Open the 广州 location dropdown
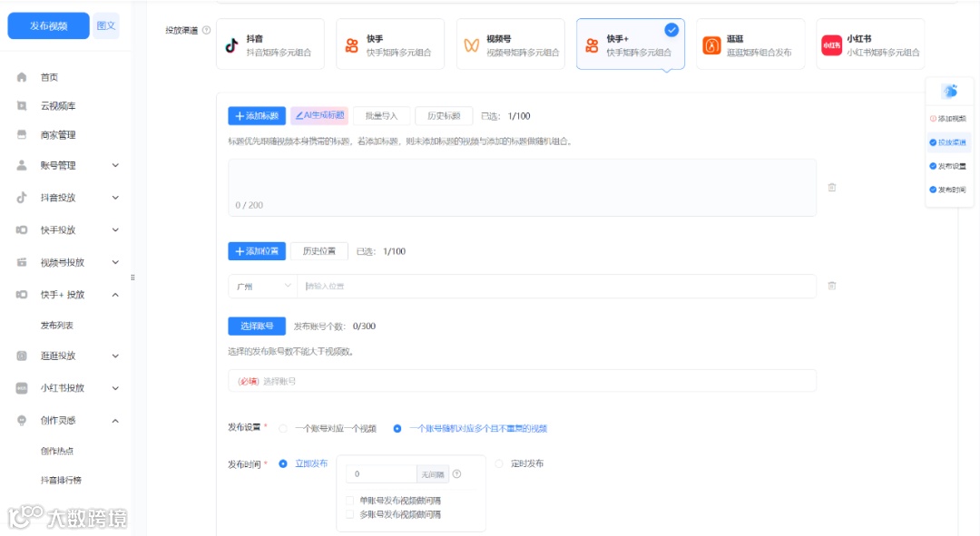Screen dimensions: 980x536 [261, 285]
